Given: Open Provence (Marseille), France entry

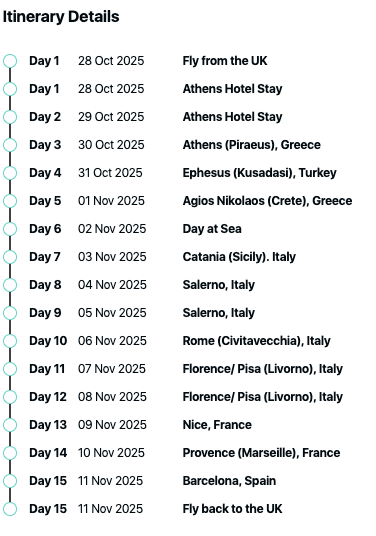Looking at the screenshot, I should (x=261, y=453).
